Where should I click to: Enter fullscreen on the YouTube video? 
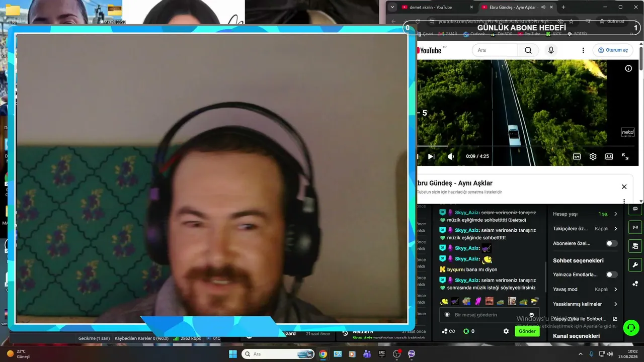(x=625, y=156)
